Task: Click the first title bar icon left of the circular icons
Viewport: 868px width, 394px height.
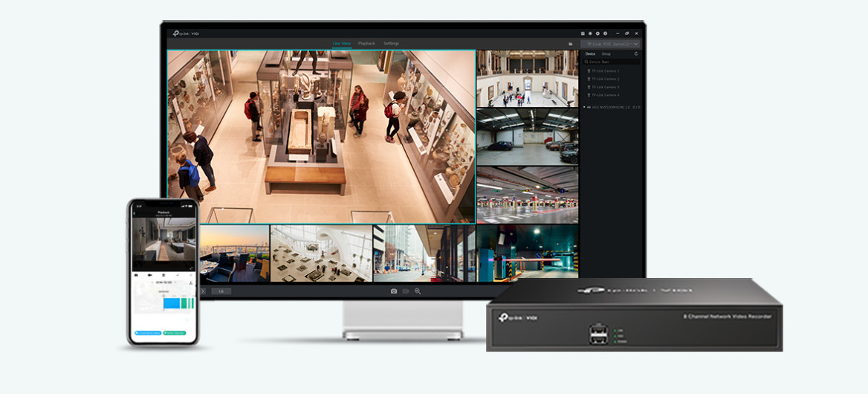Action: pyautogui.click(x=583, y=33)
